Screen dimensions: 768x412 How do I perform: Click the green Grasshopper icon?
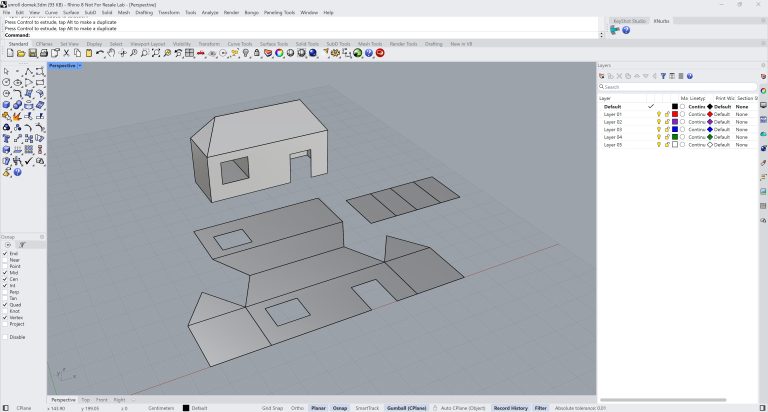pos(358,53)
